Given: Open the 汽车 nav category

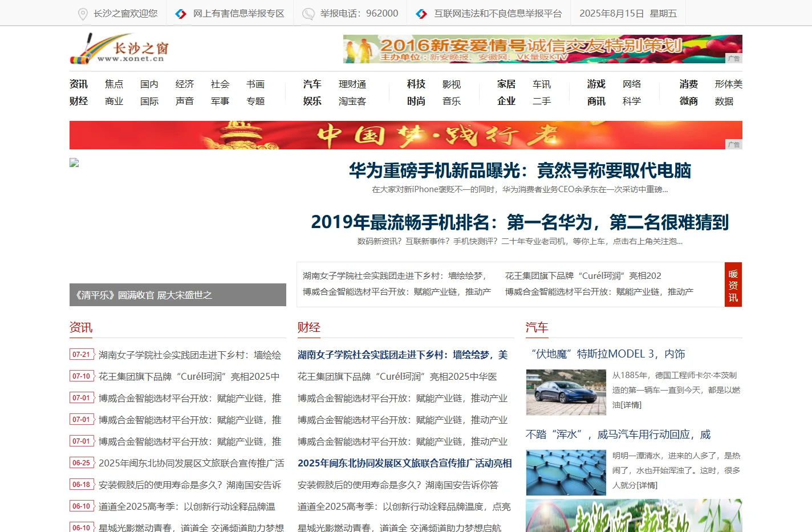Looking at the screenshot, I should 312,84.
